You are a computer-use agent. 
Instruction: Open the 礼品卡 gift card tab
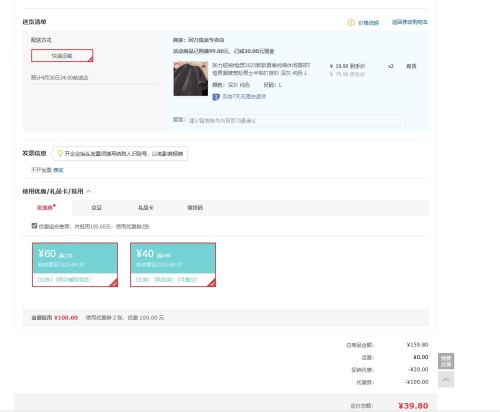tap(146, 208)
